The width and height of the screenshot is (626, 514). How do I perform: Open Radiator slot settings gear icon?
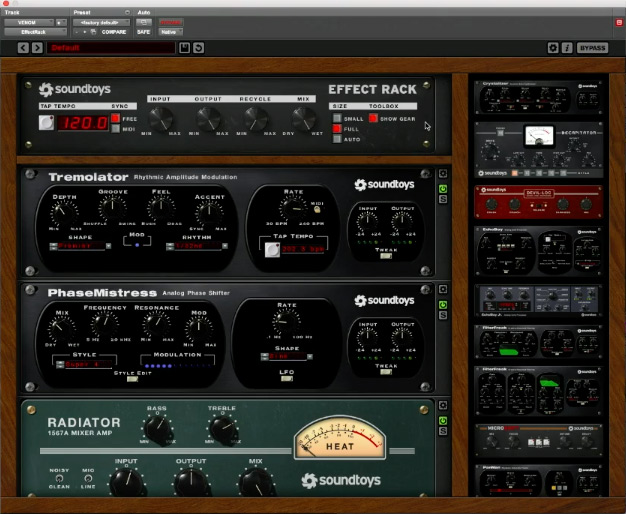443,405
